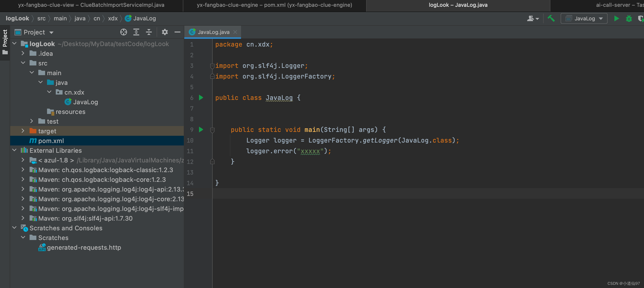Click the run gutter arrow beside main method
Viewport: 644px width, 288px height.
(201, 130)
